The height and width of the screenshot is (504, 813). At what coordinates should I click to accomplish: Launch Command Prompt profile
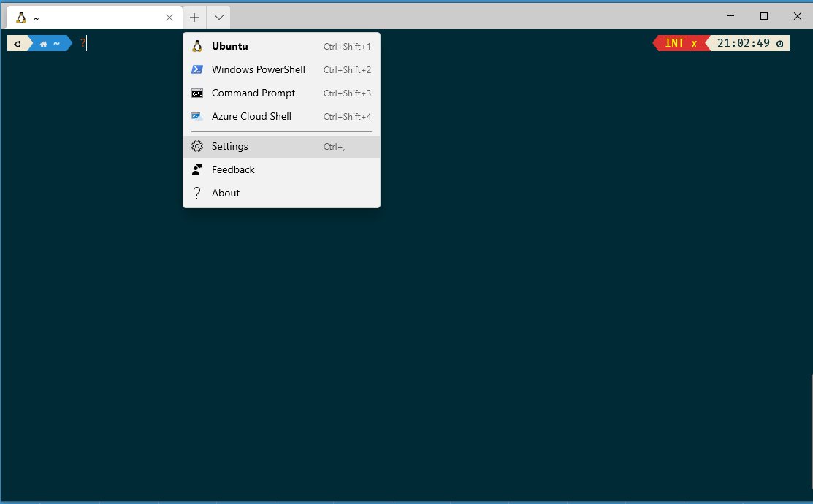click(281, 93)
